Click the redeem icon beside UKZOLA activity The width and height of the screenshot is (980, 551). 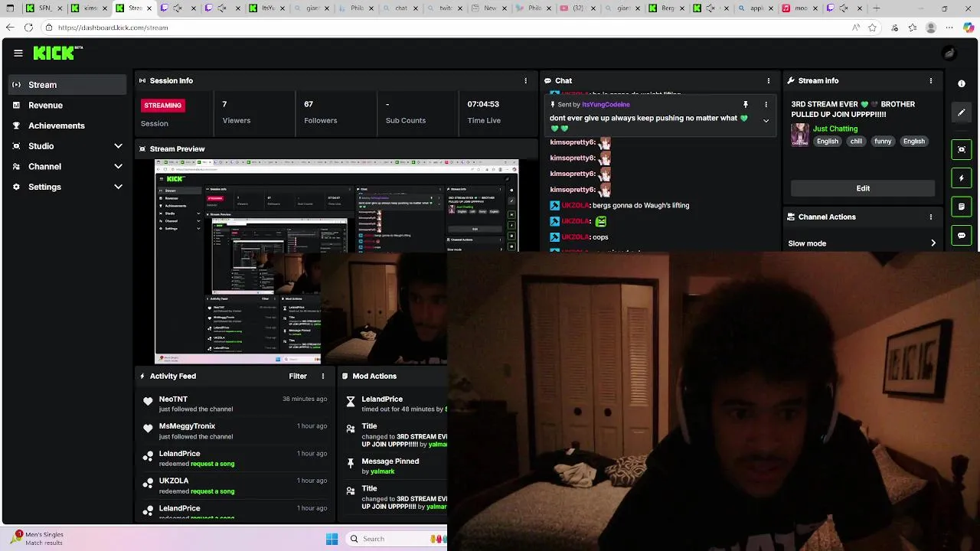148,484
